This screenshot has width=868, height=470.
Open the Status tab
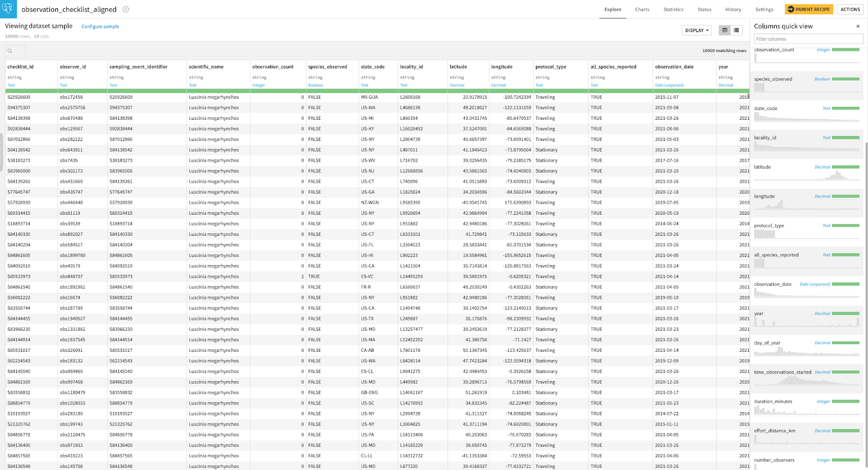point(704,9)
